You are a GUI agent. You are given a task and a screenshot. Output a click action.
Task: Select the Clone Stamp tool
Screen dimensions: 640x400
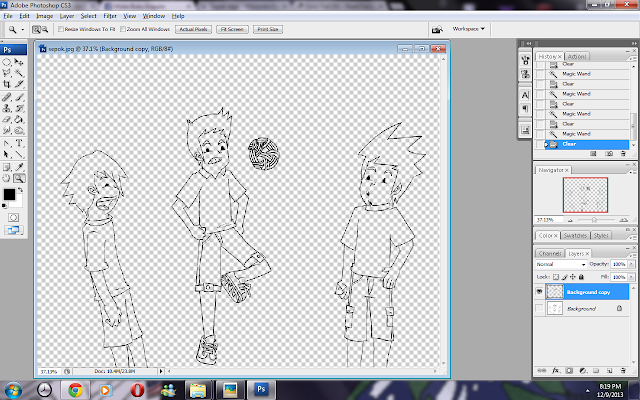(7, 109)
